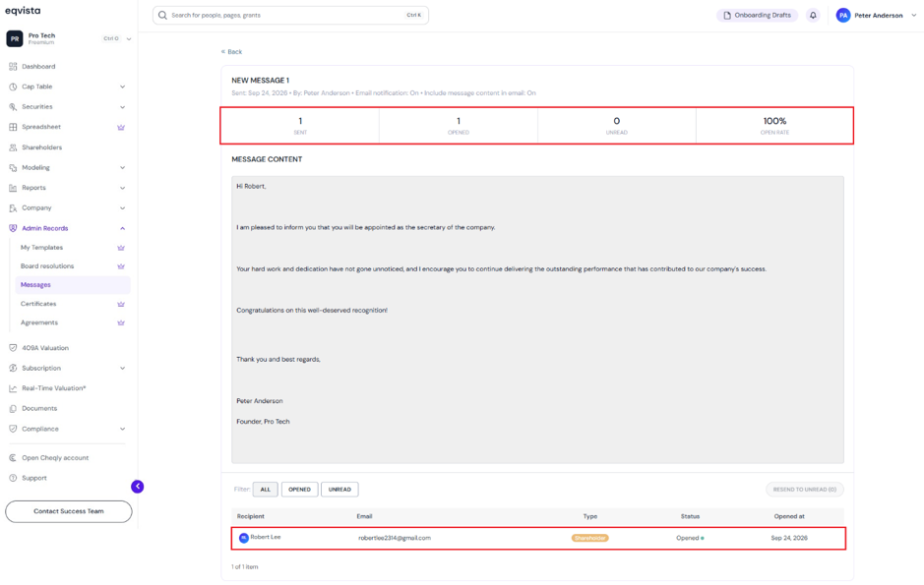Click the crown icon beside Certificates
Viewport: 924px width, 585px height.
[121, 304]
